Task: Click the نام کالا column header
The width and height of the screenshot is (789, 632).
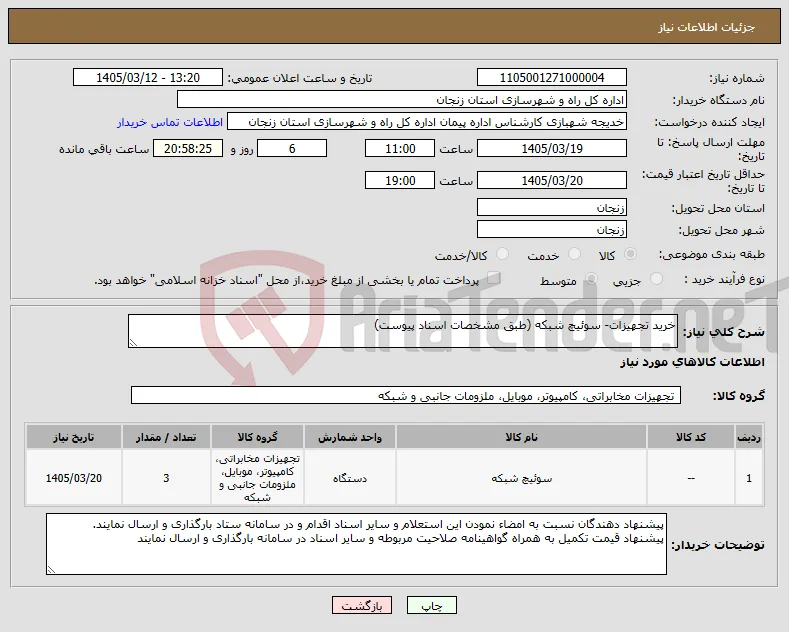Action: 521,437
